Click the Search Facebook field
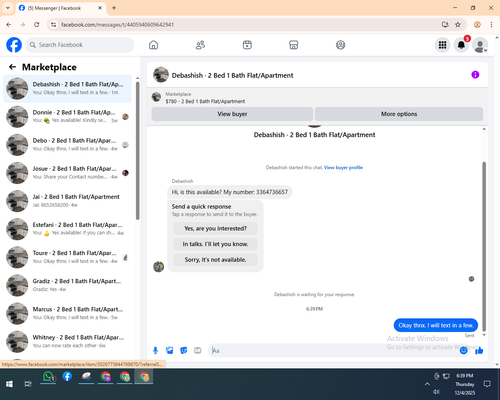 click(x=80, y=45)
